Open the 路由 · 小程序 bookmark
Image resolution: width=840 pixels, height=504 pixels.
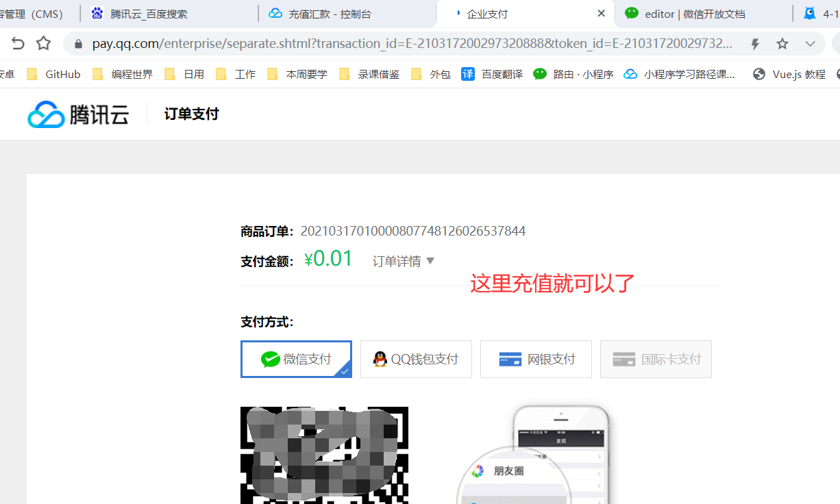(x=573, y=74)
